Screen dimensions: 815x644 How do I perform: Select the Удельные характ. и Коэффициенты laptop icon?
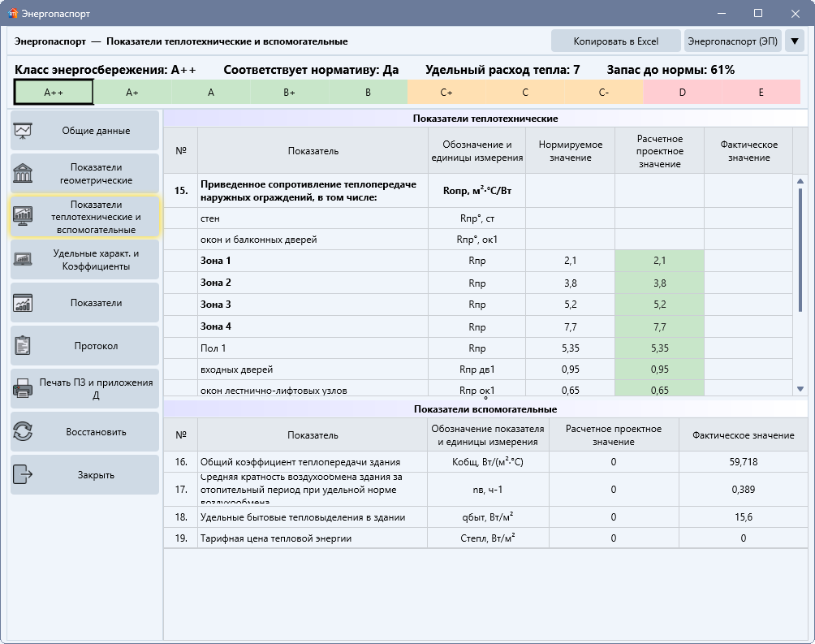(x=23, y=260)
